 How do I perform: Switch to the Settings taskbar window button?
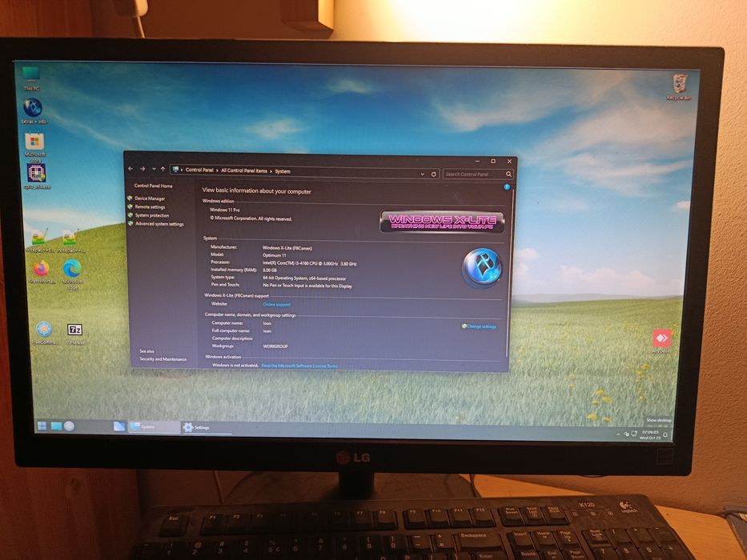[206, 428]
